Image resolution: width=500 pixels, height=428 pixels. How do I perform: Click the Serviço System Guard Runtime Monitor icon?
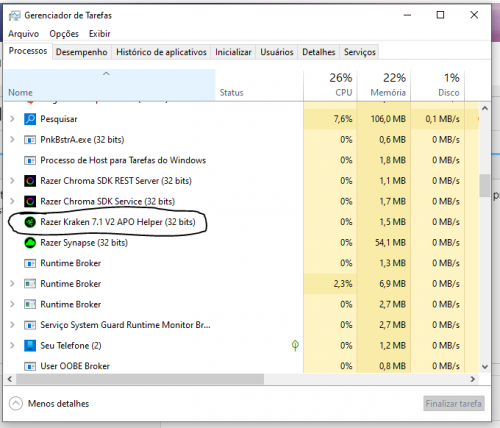pos(30,325)
